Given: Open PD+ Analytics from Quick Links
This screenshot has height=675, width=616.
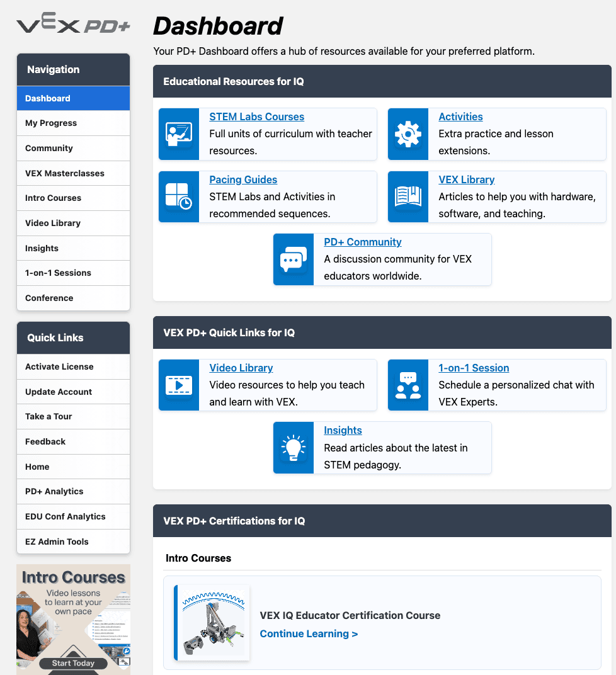Looking at the screenshot, I should coord(54,491).
